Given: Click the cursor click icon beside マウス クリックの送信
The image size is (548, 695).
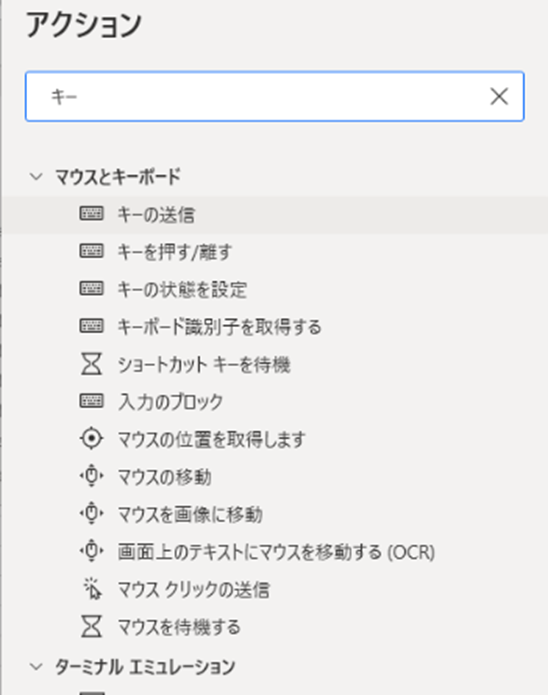Looking at the screenshot, I should click(93, 589).
